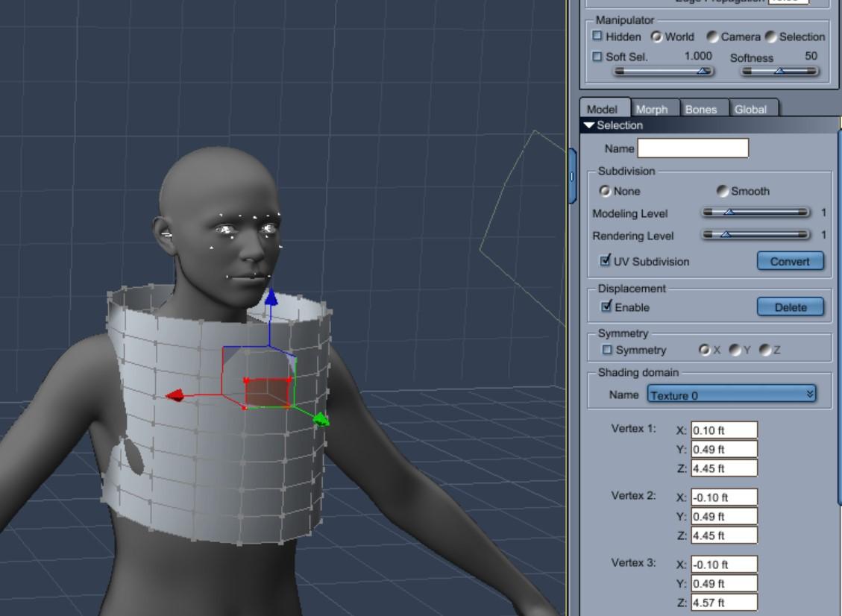Enable the Symmetry checkbox
The width and height of the screenshot is (842, 616).
coord(607,350)
